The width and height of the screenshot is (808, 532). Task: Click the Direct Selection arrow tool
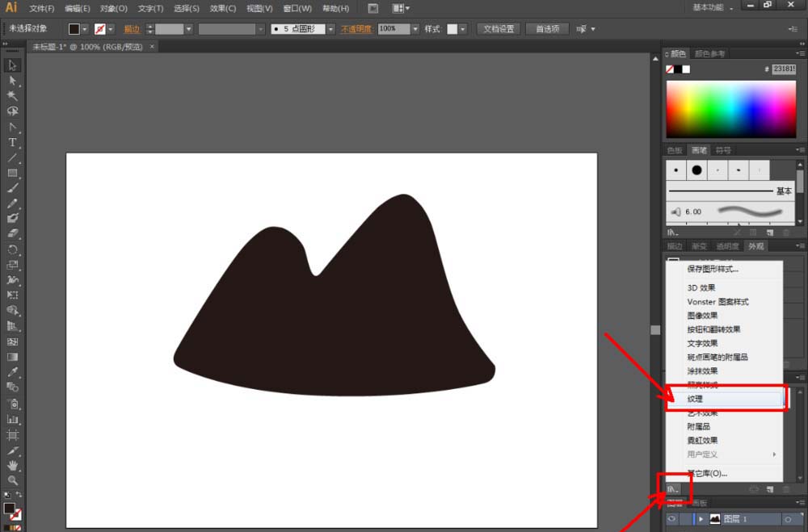[x=12, y=81]
